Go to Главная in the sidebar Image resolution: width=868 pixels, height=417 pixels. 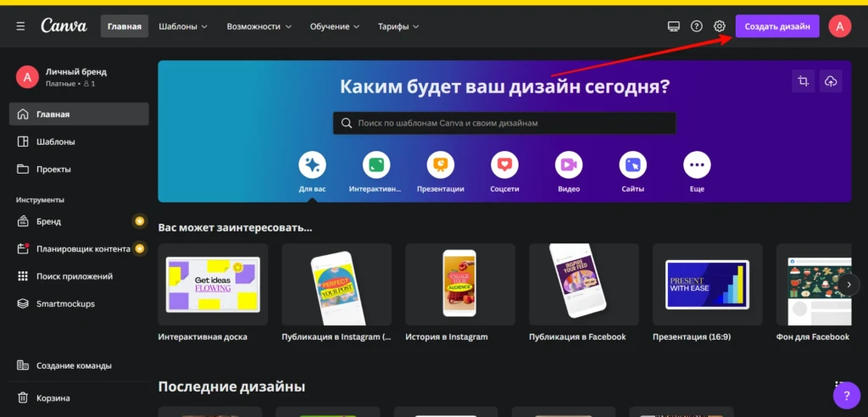[x=79, y=114]
